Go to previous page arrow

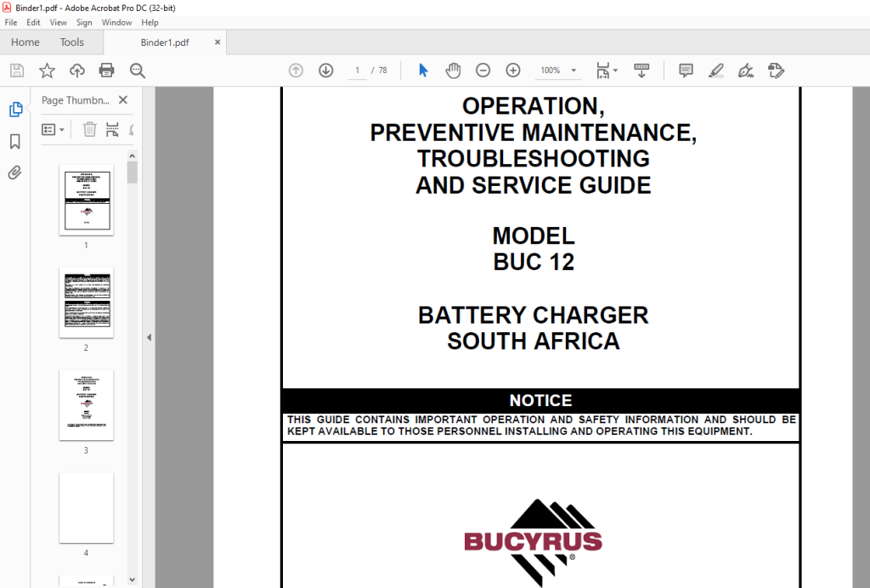[296, 71]
